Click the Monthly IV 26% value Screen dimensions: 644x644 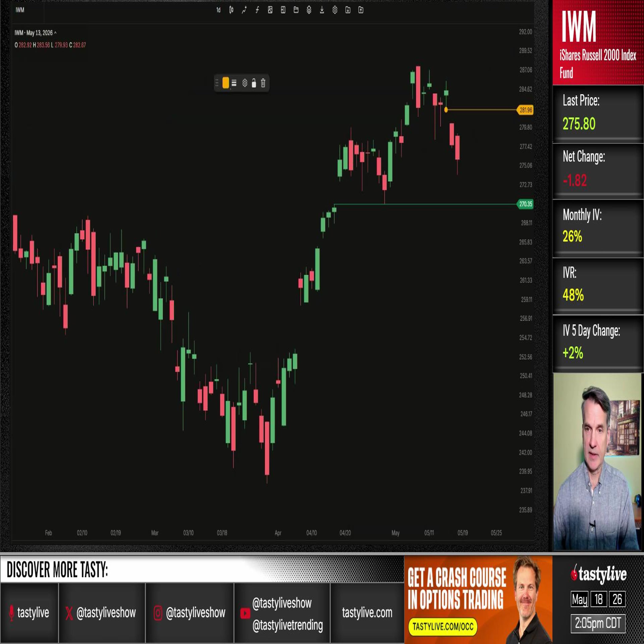(x=572, y=236)
